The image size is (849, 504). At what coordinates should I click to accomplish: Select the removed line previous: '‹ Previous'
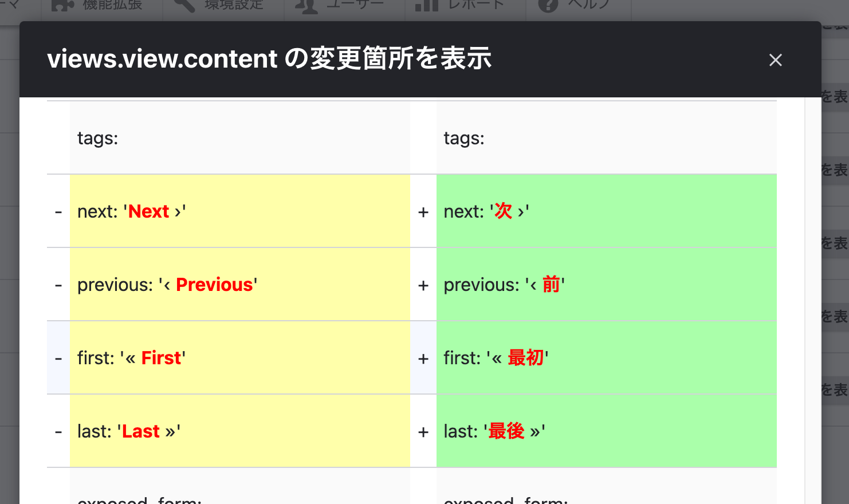(x=239, y=285)
